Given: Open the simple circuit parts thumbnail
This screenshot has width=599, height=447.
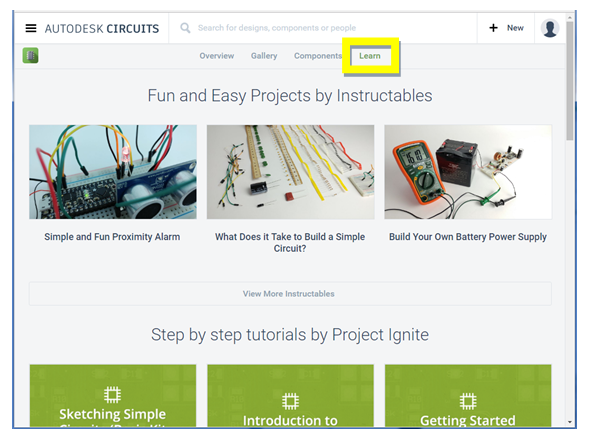Looking at the screenshot, I should click(290, 172).
